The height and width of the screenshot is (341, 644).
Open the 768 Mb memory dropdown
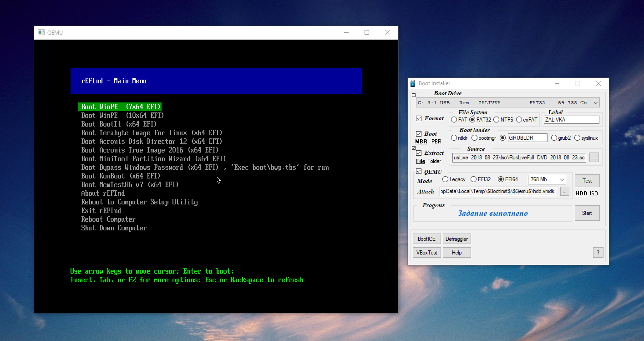[x=547, y=179]
